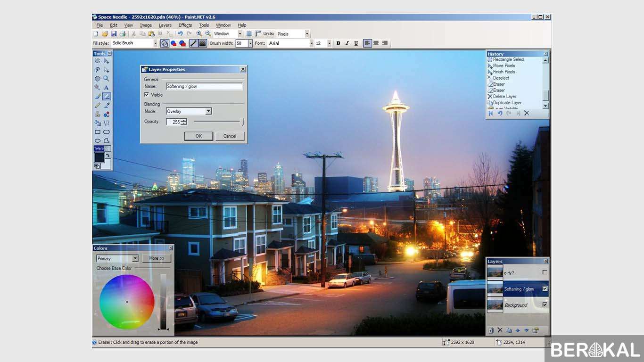This screenshot has height=362, width=644.
Task: Select the Line/Curve tool
Action: coord(107,123)
